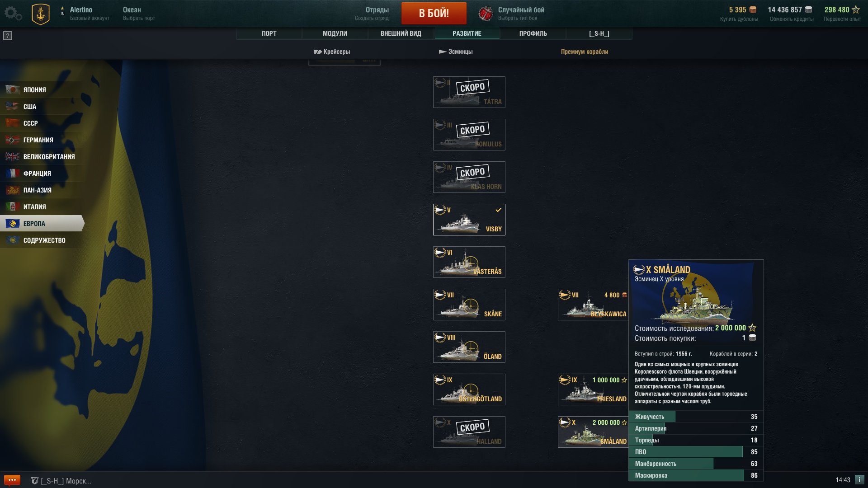
Task: Switch to the МОДУЛИ tab
Action: point(335,33)
